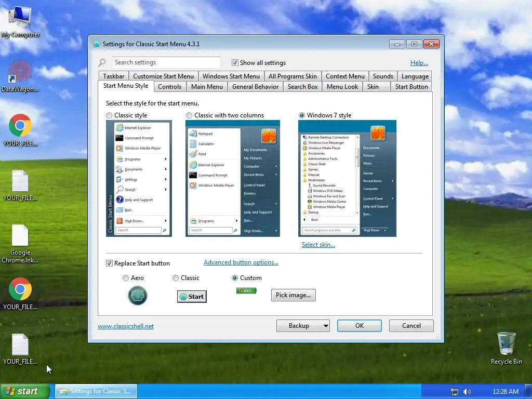The height and width of the screenshot is (399, 532).
Task: Toggle the Replace Start button checkbox
Action: (109, 263)
